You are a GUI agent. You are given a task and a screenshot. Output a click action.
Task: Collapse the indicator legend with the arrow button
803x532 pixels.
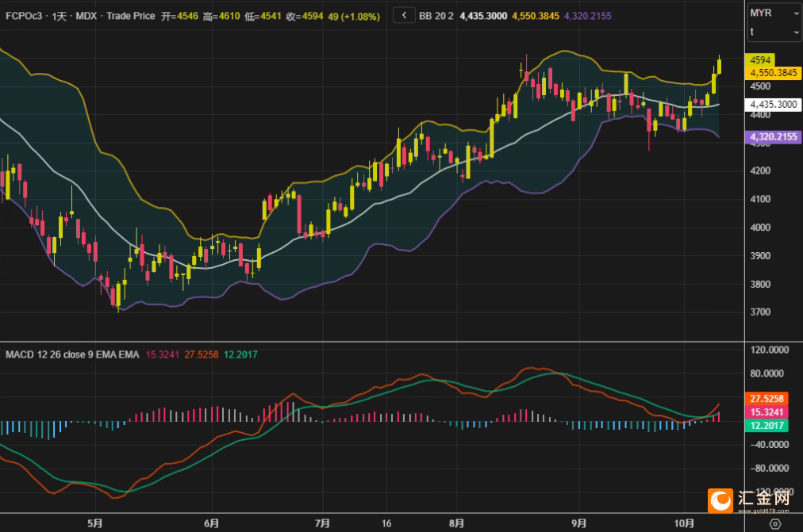tap(404, 15)
